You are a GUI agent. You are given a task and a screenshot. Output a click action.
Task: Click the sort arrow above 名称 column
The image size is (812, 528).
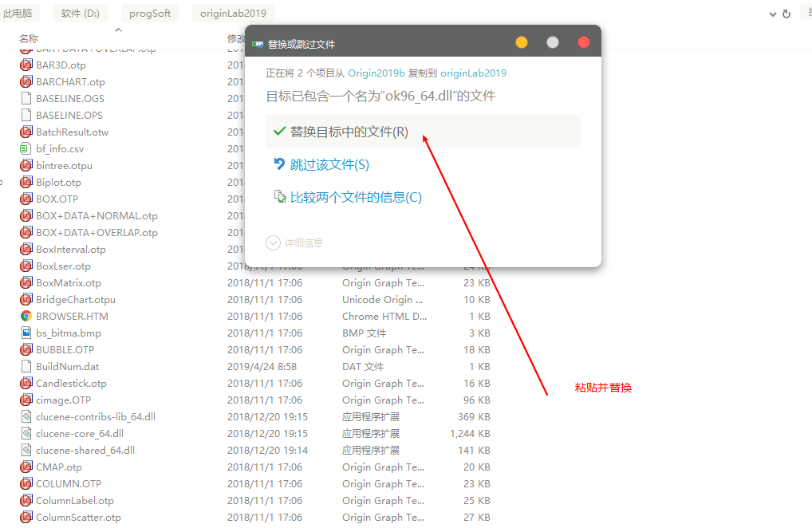click(119, 30)
